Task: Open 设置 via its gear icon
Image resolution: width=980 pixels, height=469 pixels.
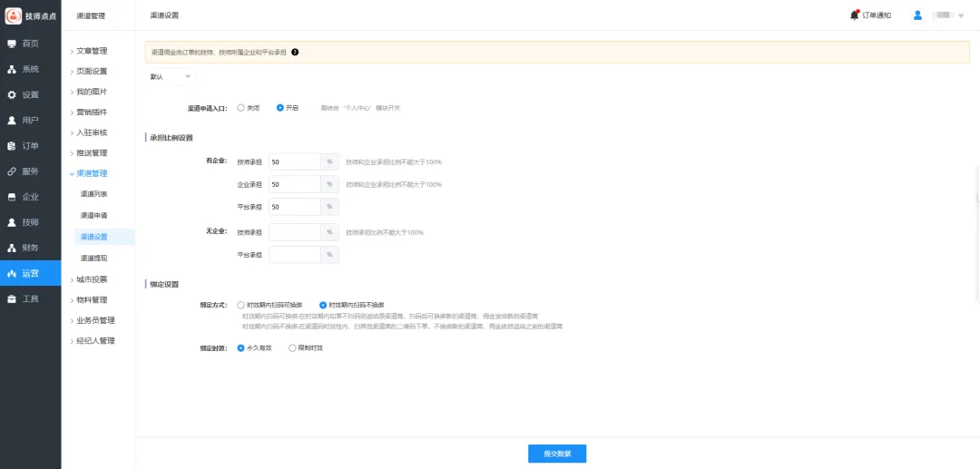Action: (x=12, y=94)
